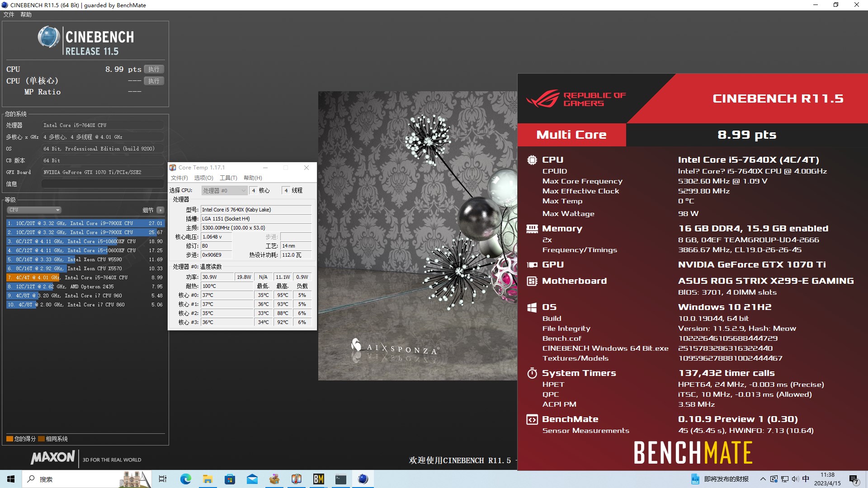Select the first i9-7900X 27.01 ranking row
The width and height of the screenshot is (868, 488).
click(85, 223)
